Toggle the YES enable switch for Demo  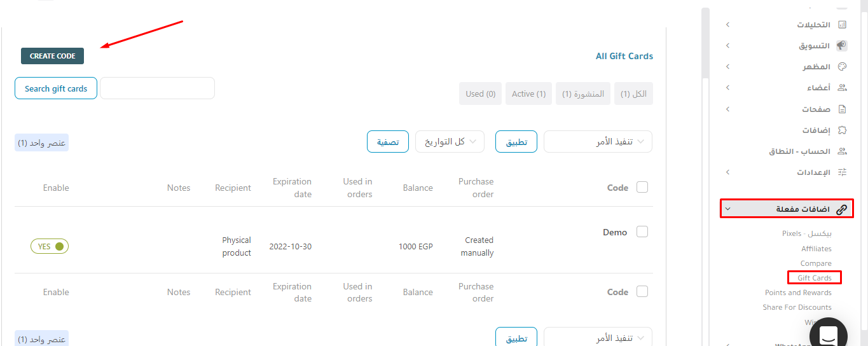tap(50, 246)
